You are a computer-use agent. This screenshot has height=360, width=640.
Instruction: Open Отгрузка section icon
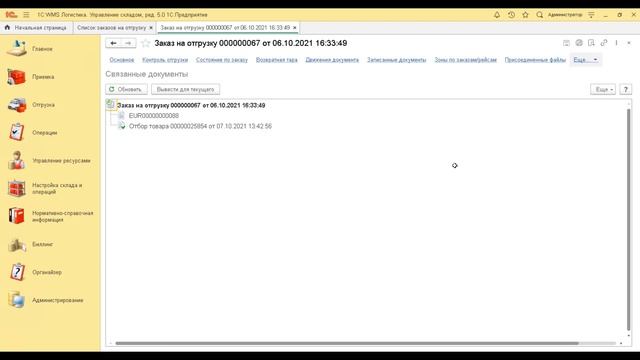(x=17, y=105)
